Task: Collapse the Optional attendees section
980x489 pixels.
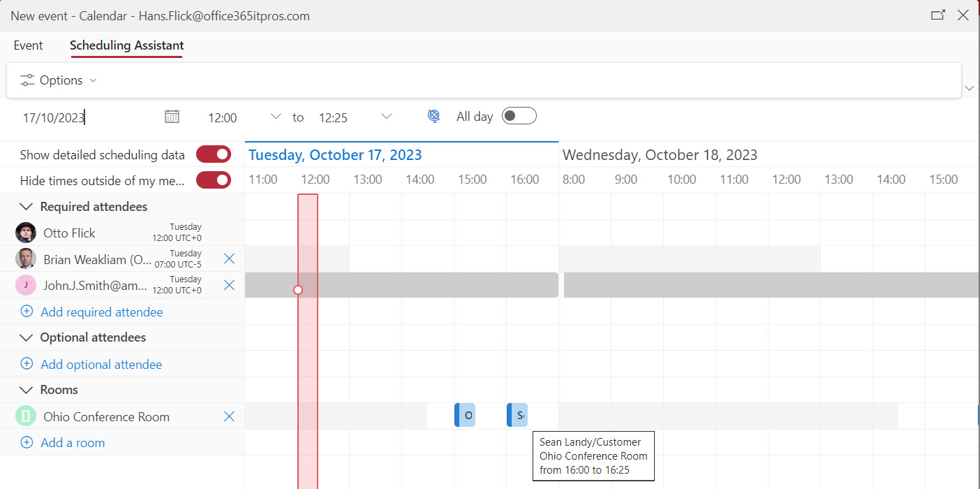Action: coord(26,337)
